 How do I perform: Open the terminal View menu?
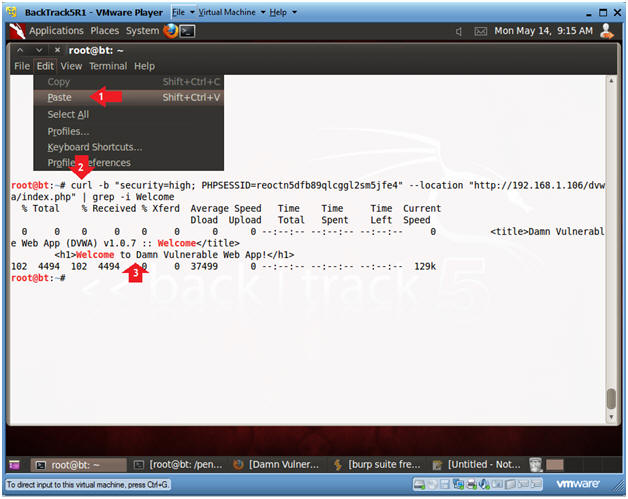[x=71, y=66]
